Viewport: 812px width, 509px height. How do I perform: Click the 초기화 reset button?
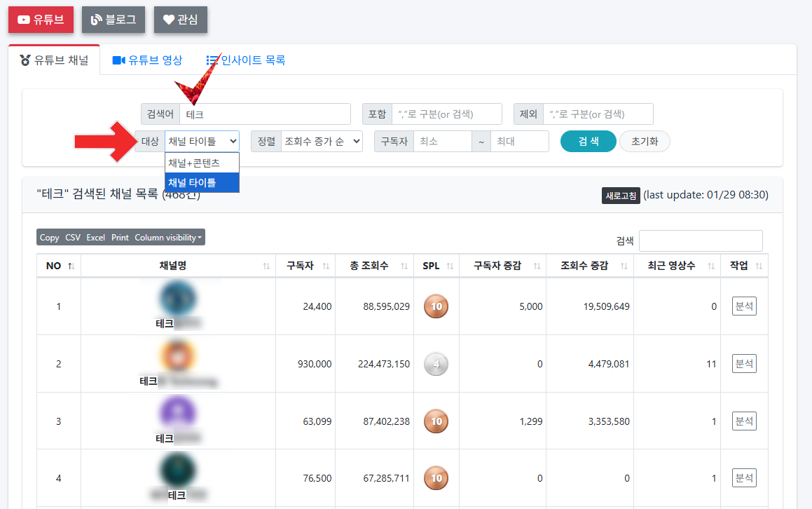pyautogui.click(x=644, y=141)
